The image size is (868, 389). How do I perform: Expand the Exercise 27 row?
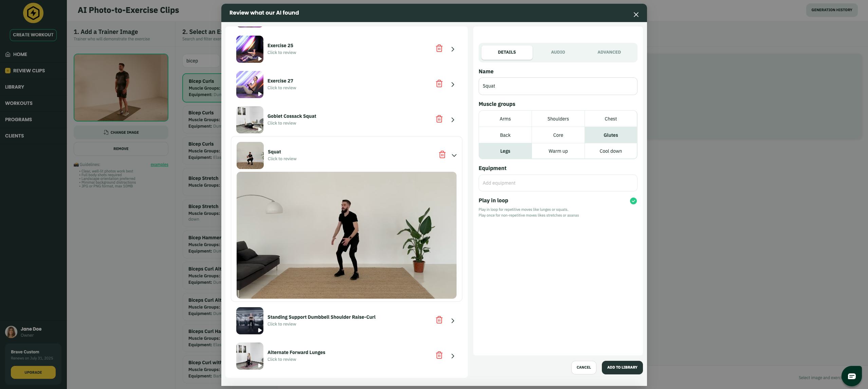pyautogui.click(x=453, y=85)
